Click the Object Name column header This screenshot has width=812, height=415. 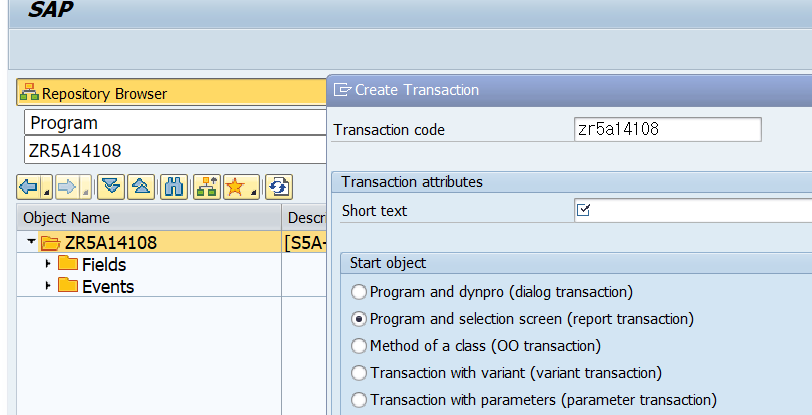pos(149,218)
